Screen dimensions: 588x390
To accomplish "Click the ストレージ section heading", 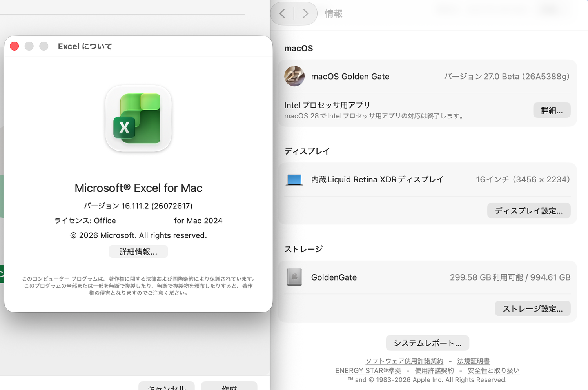I will [x=303, y=249].
